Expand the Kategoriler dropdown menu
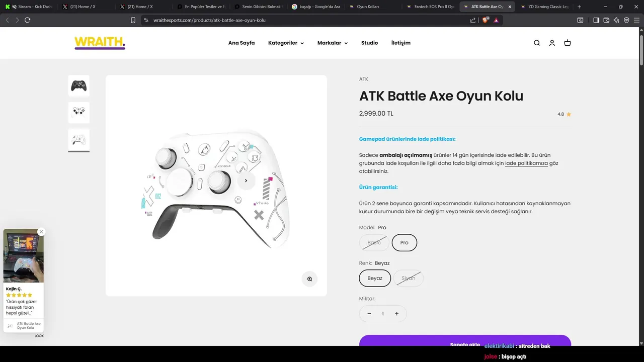This screenshot has height=362, width=644. [x=286, y=43]
